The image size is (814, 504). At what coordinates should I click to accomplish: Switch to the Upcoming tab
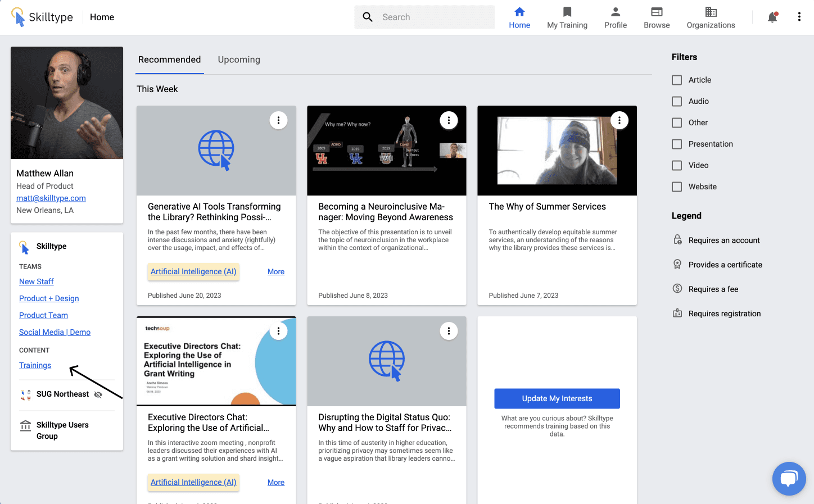tap(239, 60)
